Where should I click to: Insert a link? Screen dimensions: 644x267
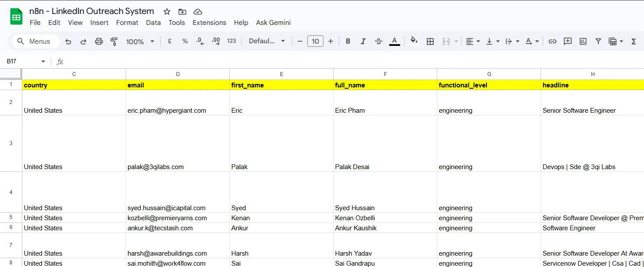point(553,41)
